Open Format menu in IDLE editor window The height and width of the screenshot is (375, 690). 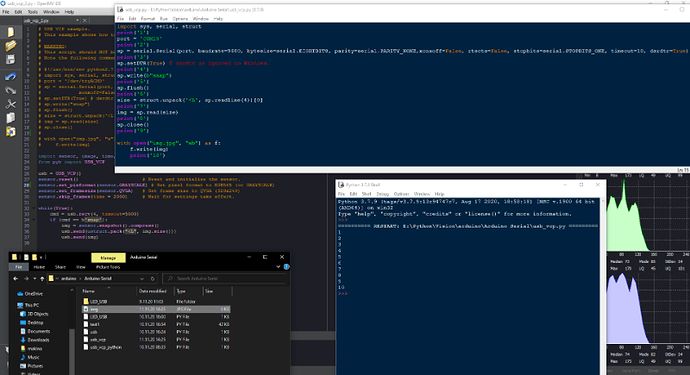(x=148, y=19)
